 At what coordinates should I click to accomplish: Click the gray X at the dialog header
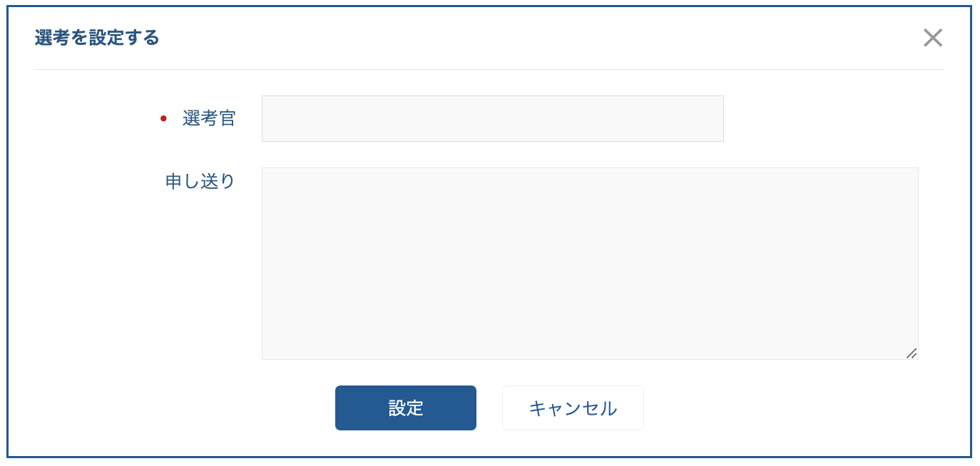932,38
